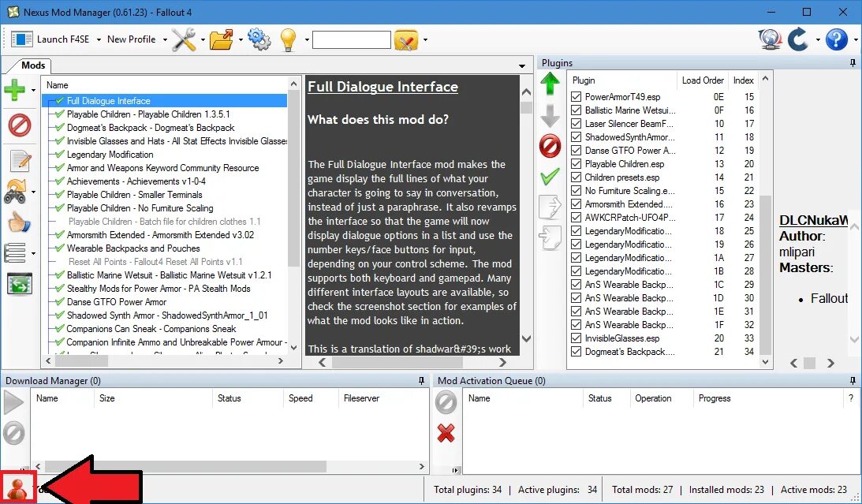Click the Launch F4SE button

(x=50, y=39)
